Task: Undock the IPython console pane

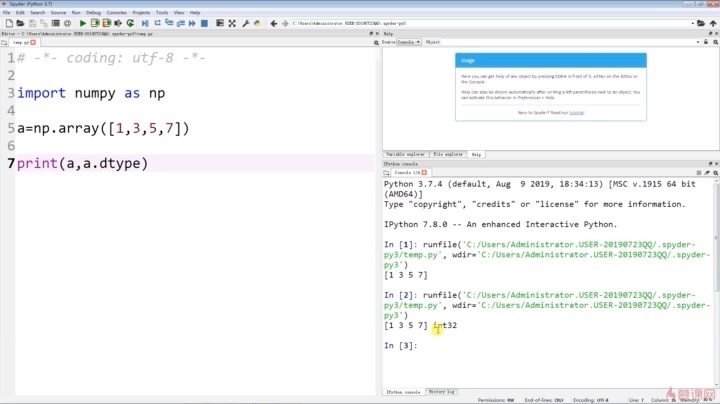Action: point(710,163)
